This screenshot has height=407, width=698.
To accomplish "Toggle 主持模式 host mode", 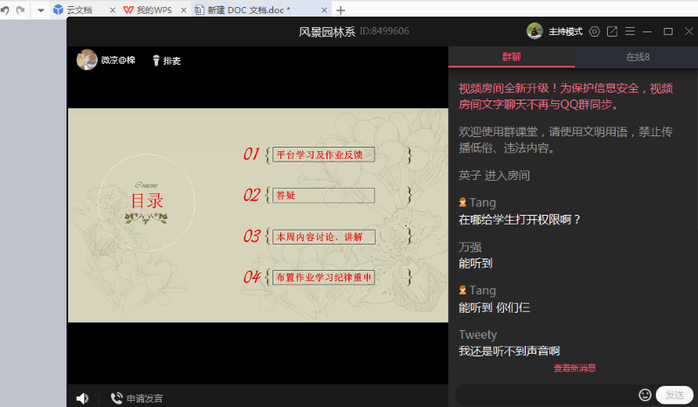I will pyautogui.click(x=565, y=32).
